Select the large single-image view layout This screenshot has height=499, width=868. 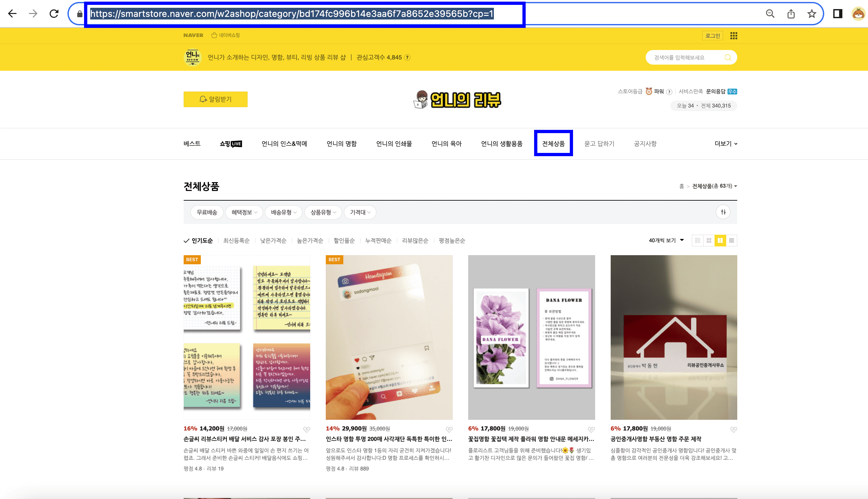point(731,240)
